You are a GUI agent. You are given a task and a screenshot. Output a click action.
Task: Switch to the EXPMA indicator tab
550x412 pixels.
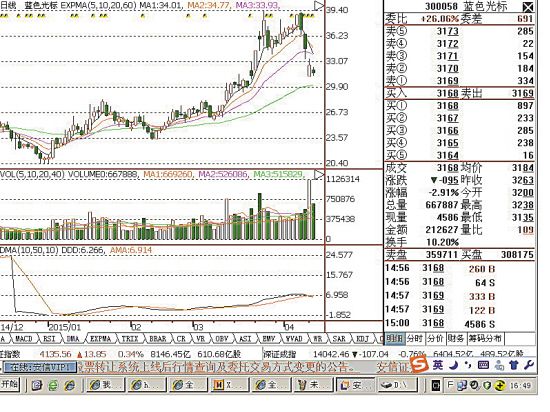point(100,339)
